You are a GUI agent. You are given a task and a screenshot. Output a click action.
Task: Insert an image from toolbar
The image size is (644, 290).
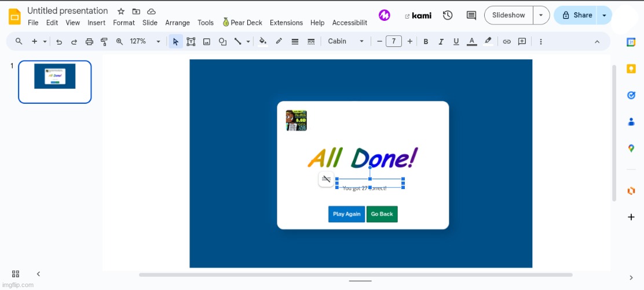tap(207, 42)
